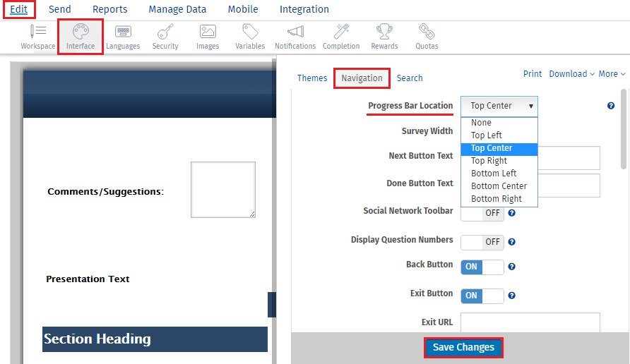Viewport: 630px width, 364px height.
Task: Open the Workspace tool
Action: click(x=38, y=37)
